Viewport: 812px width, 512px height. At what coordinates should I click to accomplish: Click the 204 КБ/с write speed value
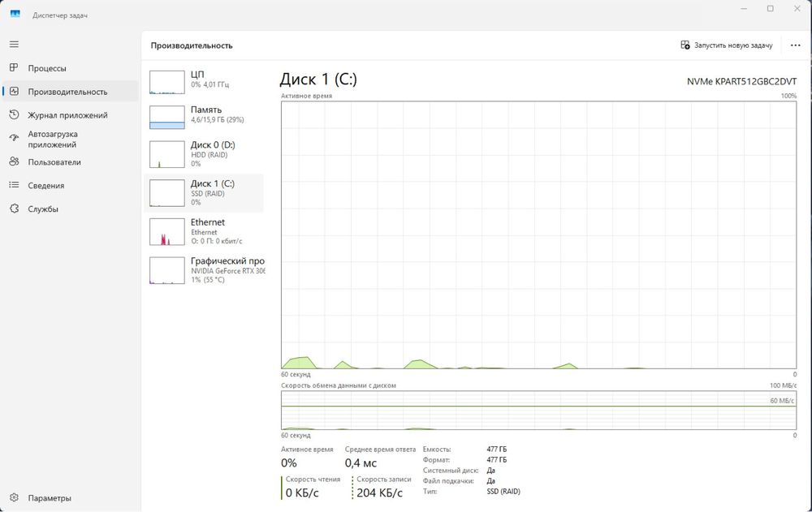tap(379, 493)
